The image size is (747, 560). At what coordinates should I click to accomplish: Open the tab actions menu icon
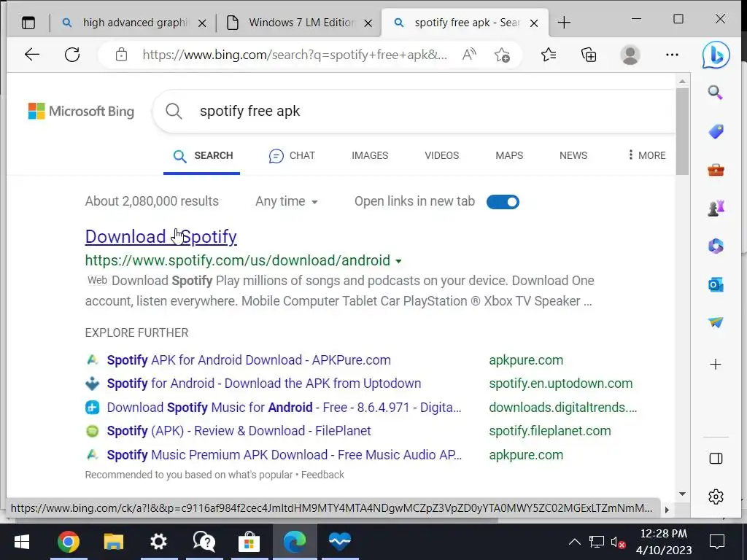pyautogui.click(x=28, y=23)
